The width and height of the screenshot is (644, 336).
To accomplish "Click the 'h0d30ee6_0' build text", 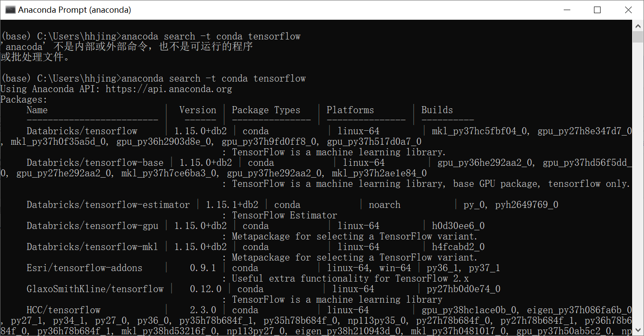I will pos(458,226).
